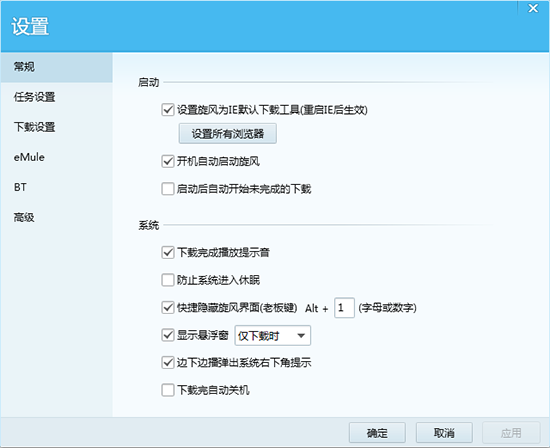Uncheck 设置旋风为IE默认下载工具 checkbox
The image size is (550, 448).
(x=168, y=110)
